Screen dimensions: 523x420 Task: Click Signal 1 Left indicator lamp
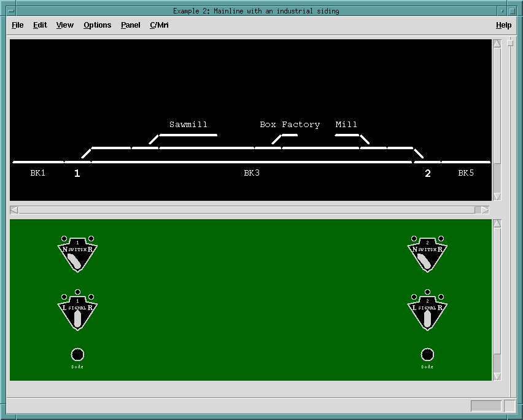64,297
